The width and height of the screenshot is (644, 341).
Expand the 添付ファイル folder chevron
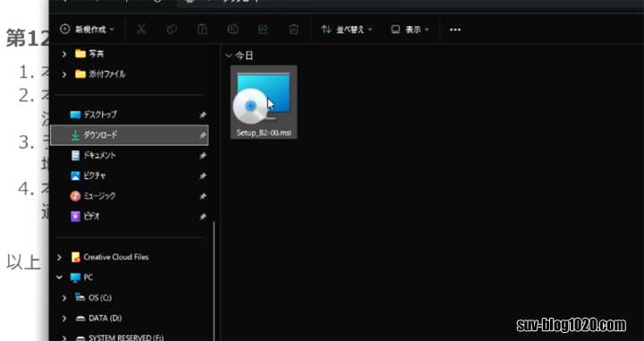64,74
